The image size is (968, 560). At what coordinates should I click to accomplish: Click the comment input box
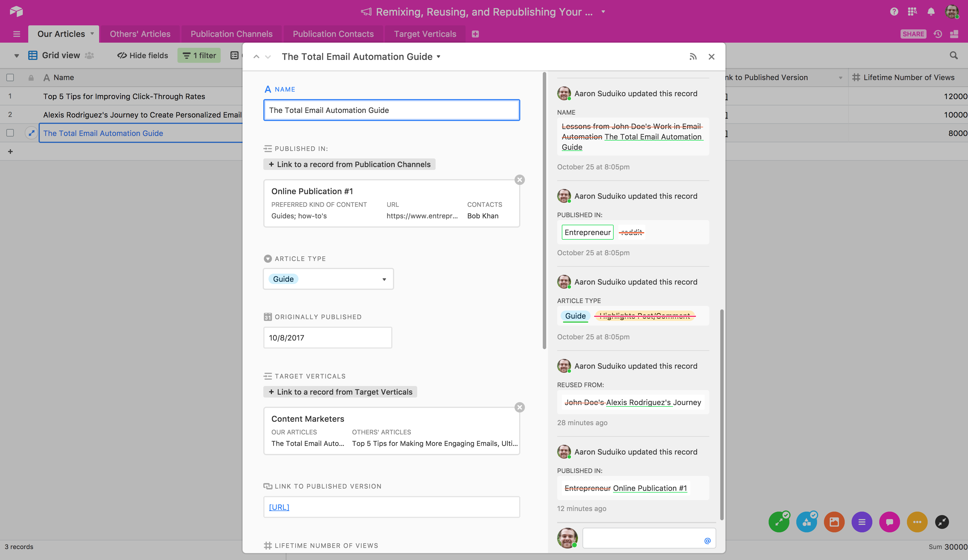(x=649, y=538)
